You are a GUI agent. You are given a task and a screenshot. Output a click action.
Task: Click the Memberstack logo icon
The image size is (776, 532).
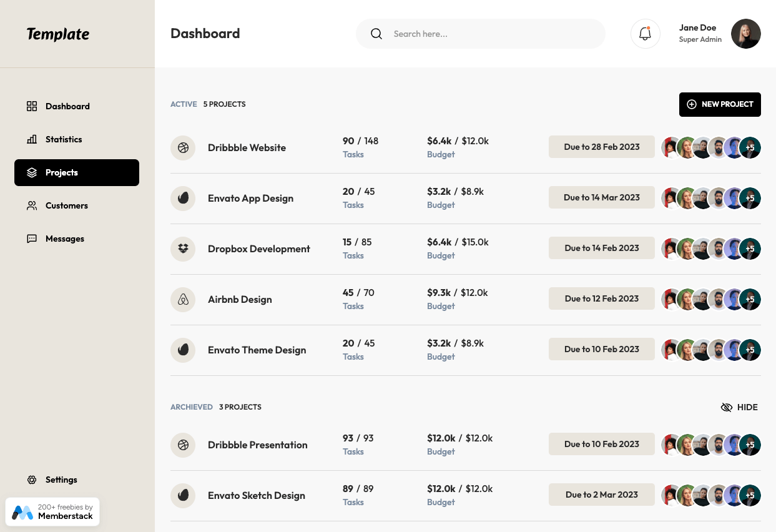[x=23, y=512]
